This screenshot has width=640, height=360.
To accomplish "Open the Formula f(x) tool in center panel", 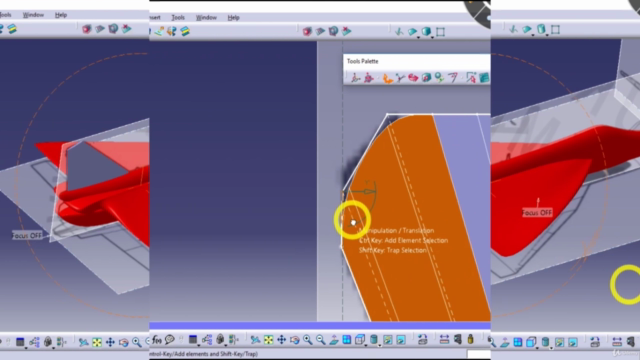I will 157,340.
